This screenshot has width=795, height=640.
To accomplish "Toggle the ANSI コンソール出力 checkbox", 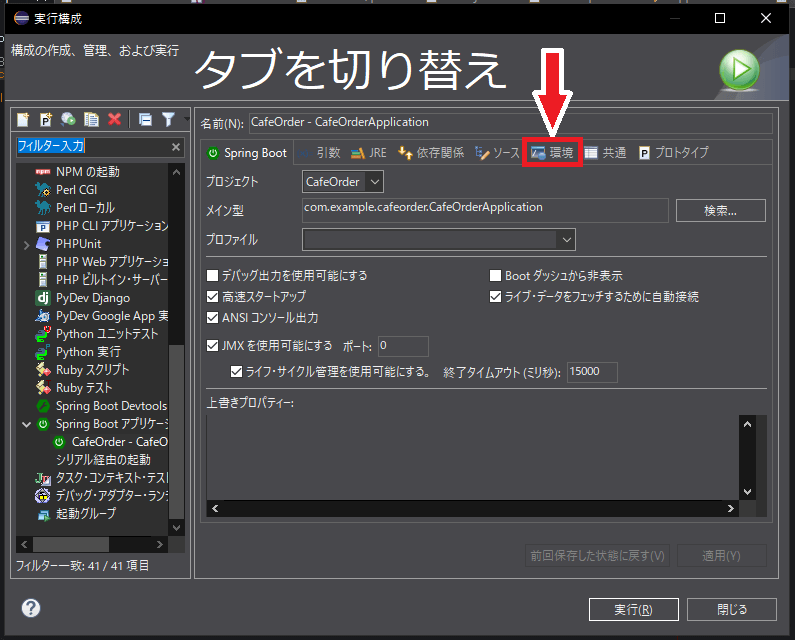I will (212, 318).
